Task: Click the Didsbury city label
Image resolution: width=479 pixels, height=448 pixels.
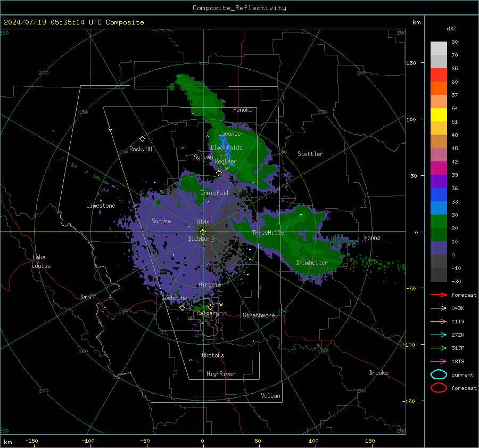Action: (201, 239)
